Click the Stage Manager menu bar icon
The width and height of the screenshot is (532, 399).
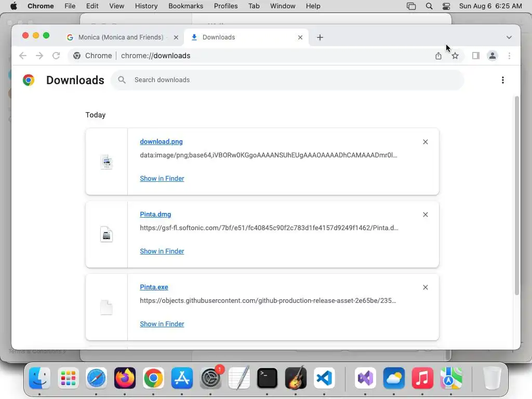click(411, 6)
